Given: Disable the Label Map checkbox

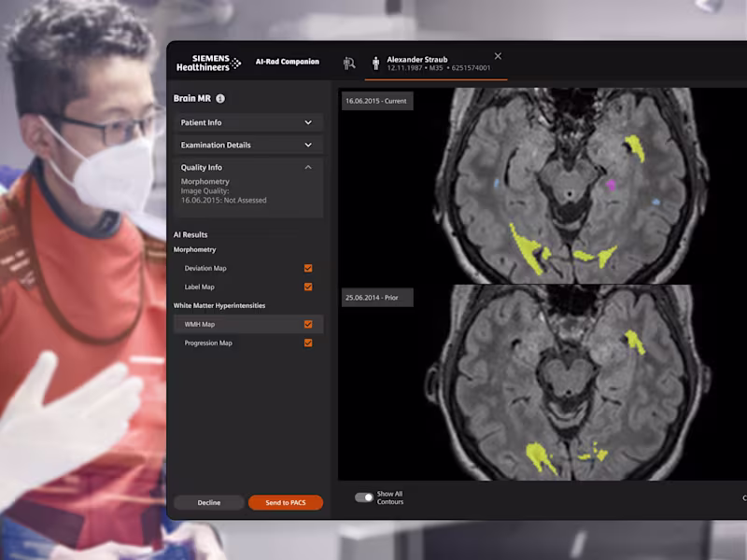Looking at the screenshot, I should pos(308,287).
